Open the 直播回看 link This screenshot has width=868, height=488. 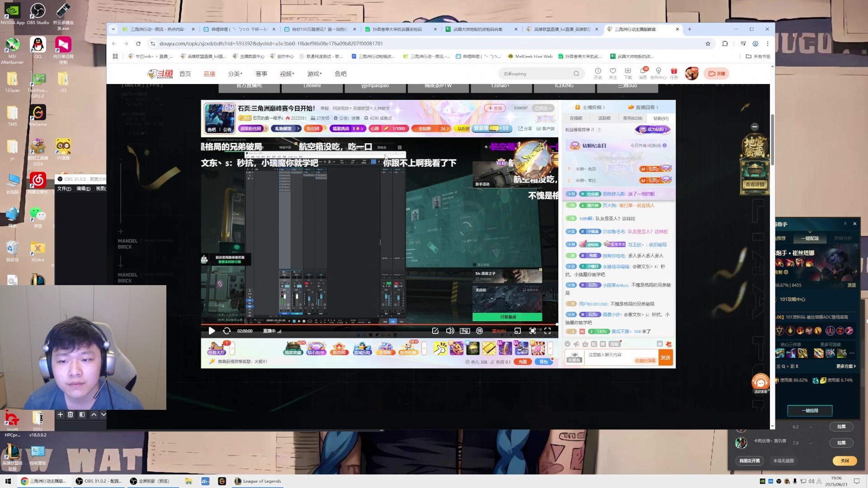pyautogui.click(x=643, y=107)
